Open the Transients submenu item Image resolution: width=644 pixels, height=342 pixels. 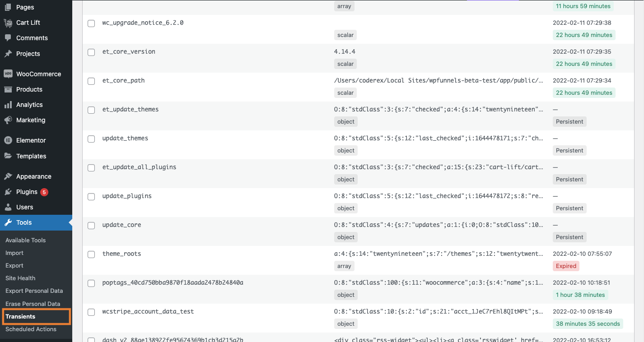click(x=20, y=316)
